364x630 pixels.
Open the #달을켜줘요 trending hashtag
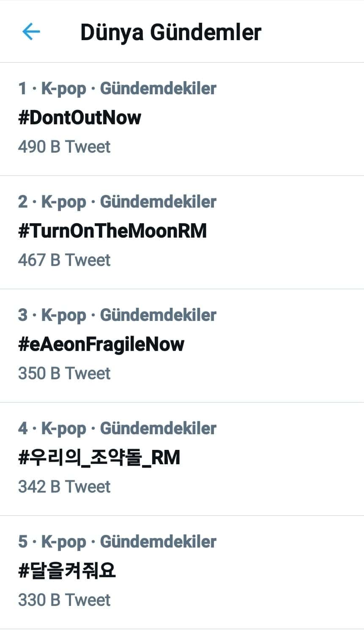67,571
